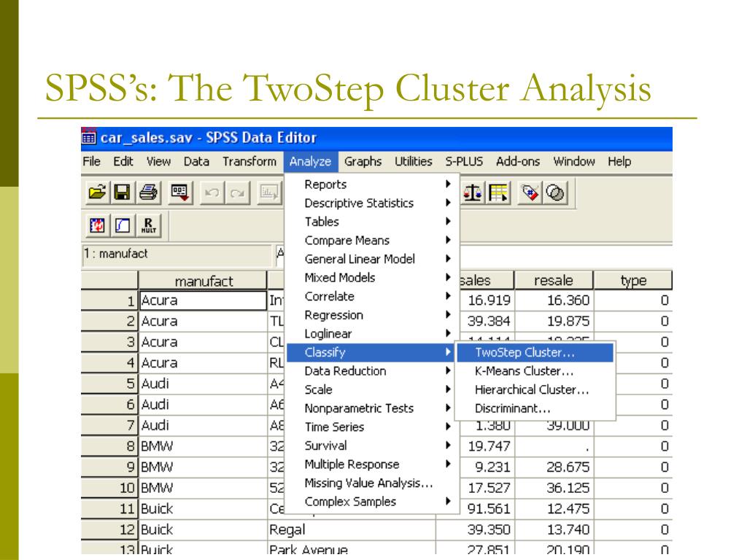This screenshot has height=560, width=747.
Task: Close the highlighted Analyze menu
Action: [x=310, y=161]
